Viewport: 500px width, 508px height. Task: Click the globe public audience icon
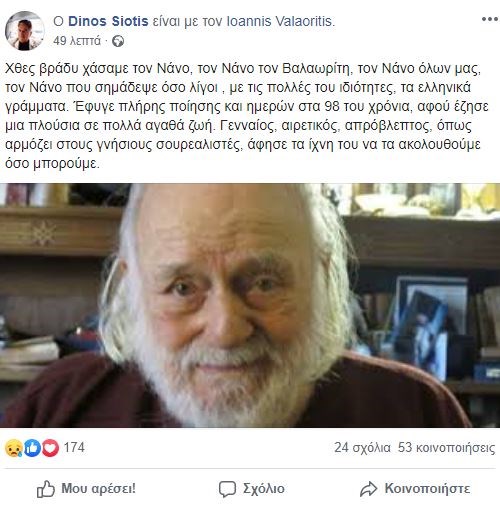[118, 41]
